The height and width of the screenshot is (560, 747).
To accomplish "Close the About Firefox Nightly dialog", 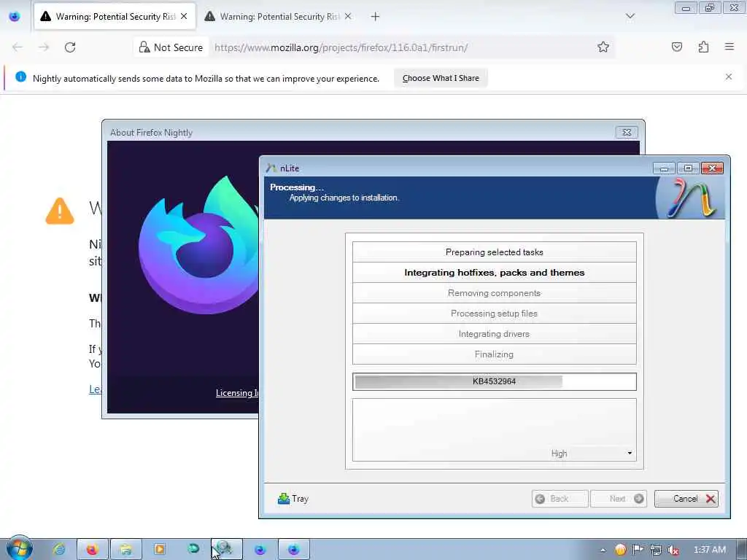I will click(627, 133).
